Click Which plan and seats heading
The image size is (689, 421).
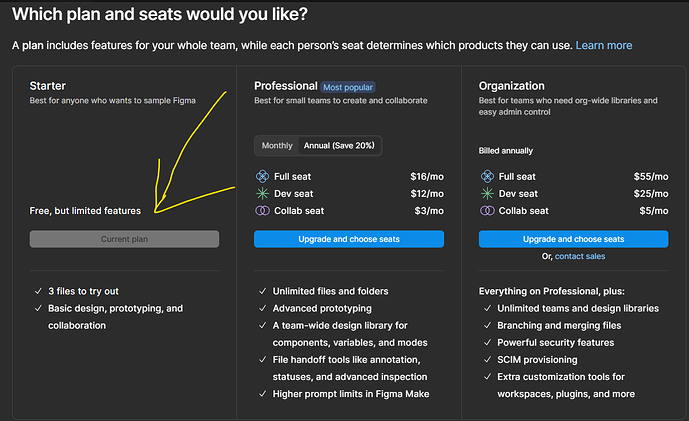point(160,15)
